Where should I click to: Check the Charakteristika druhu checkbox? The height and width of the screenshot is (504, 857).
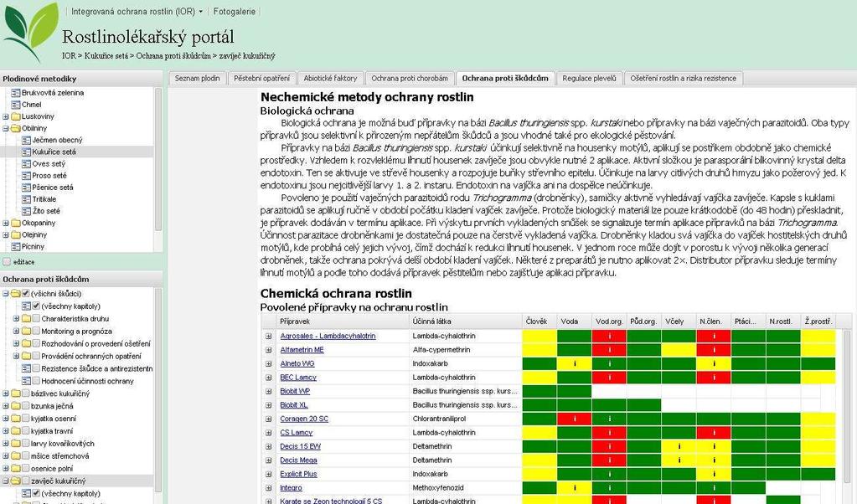[36, 319]
